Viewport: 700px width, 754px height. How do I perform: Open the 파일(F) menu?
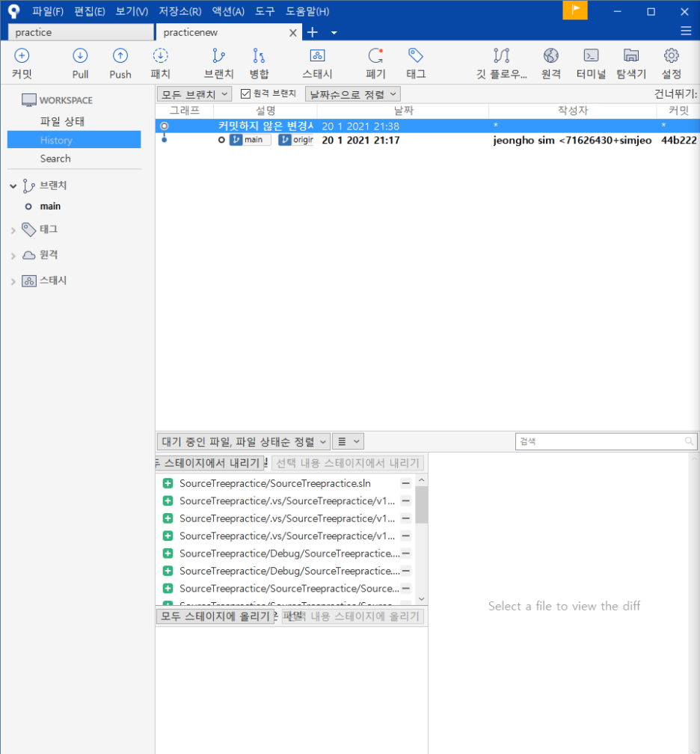click(48, 11)
